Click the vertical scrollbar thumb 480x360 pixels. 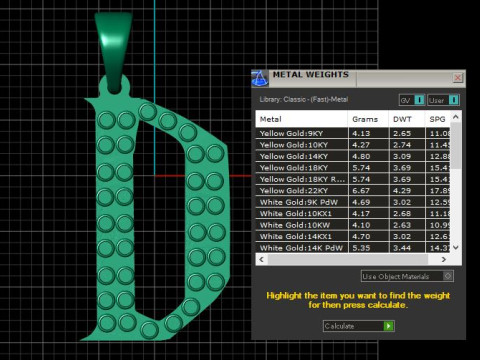(456, 146)
